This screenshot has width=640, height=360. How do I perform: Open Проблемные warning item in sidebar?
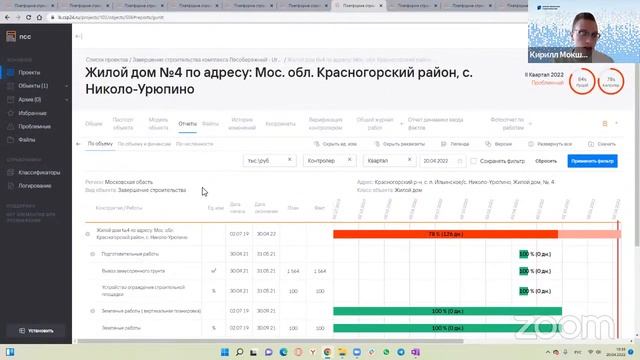click(34, 127)
